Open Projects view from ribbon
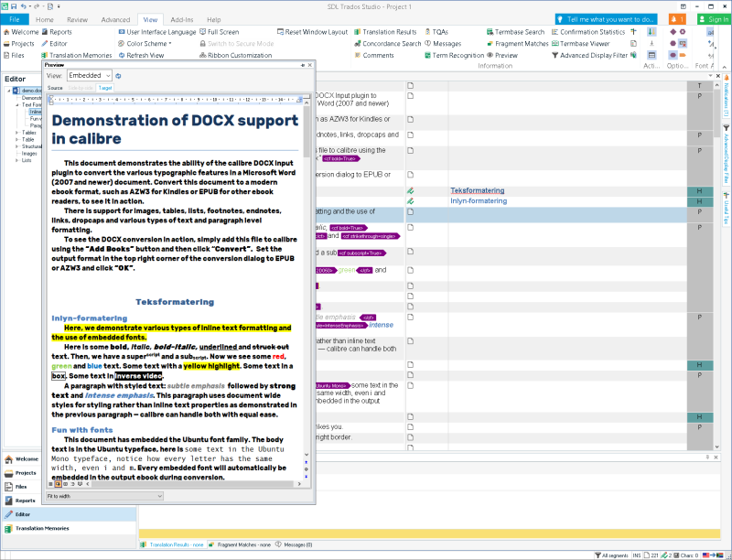732x560 pixels. tap(18, 43)
